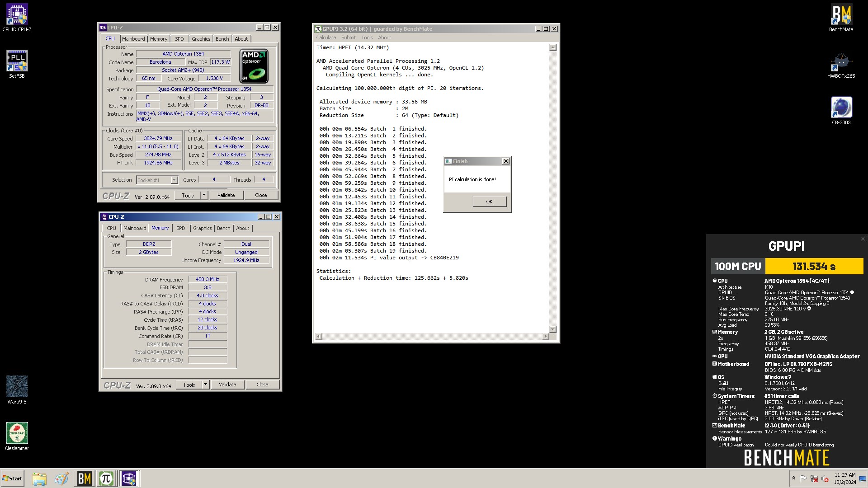Click the Windows Start button
The image size is (868, 488).
pyautogui.click(x=13, y=479)
